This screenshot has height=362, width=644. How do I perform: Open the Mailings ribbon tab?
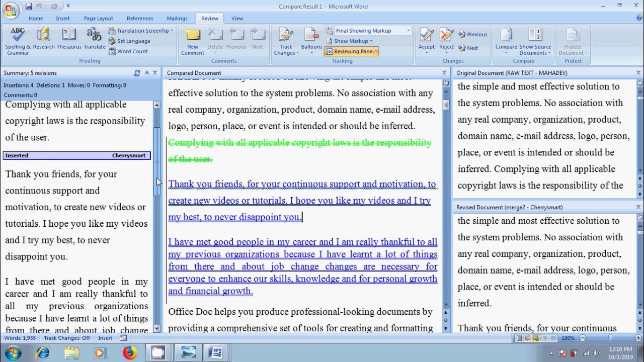pos(177,18)
